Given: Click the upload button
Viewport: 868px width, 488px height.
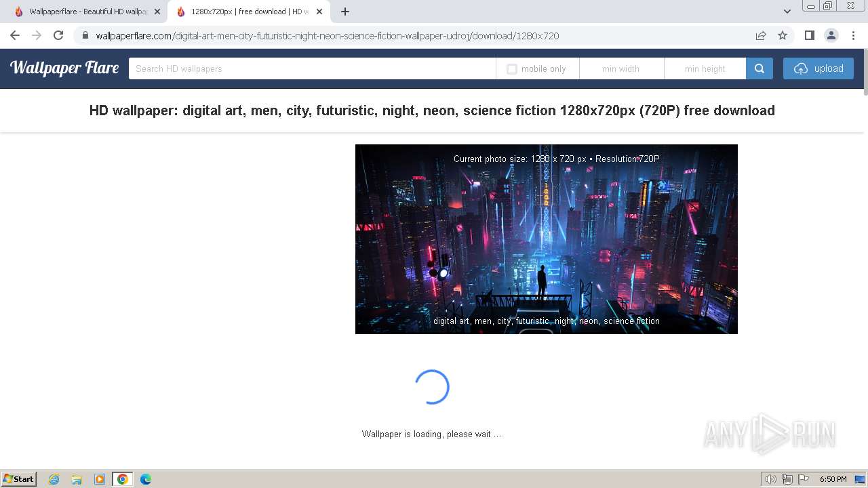Looking at the screenshot, I should [x=818, y=68].
